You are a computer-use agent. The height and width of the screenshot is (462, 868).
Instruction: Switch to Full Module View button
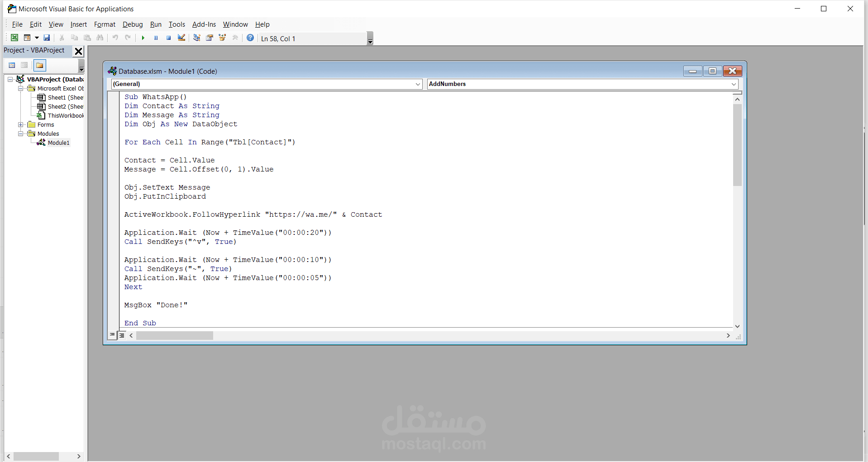pyautogui.click(x=121, y=335)
